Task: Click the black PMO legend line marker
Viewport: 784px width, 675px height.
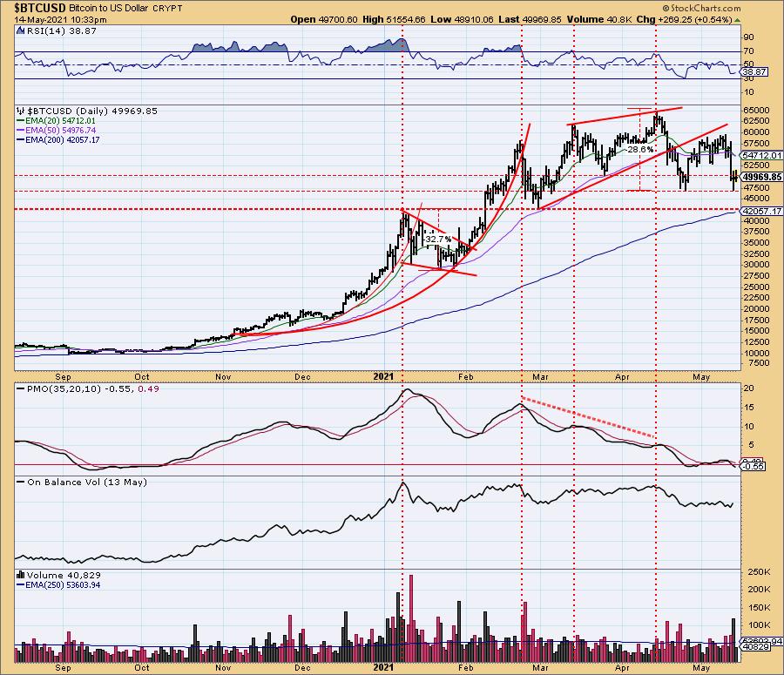Action: coord(21,389)
